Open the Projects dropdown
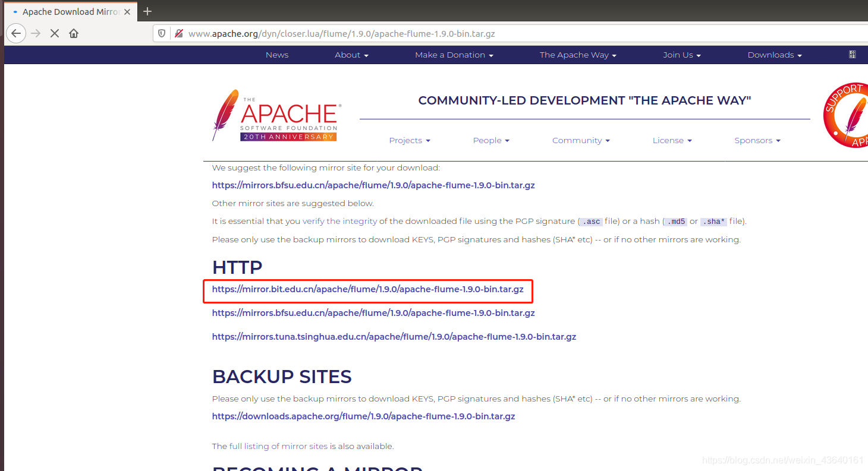Image resolution: width=868 pixels, height=471 pixels. [x=410, y=140]
